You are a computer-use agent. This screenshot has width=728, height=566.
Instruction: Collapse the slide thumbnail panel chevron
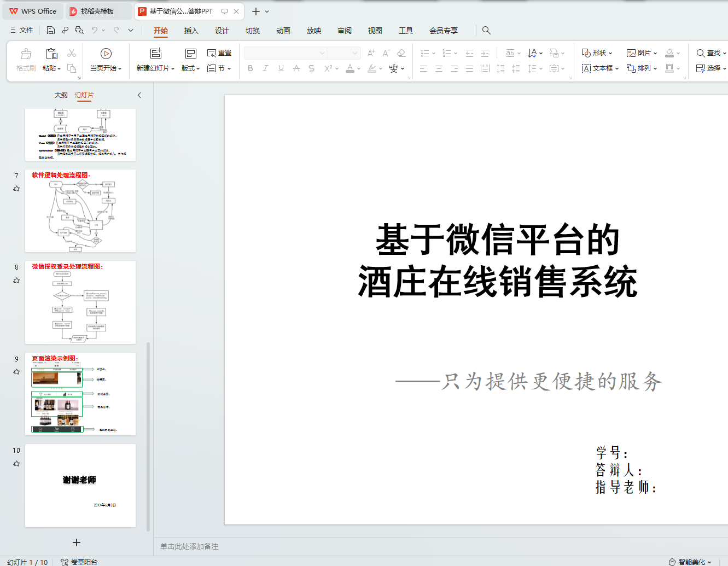pos(139,95)
